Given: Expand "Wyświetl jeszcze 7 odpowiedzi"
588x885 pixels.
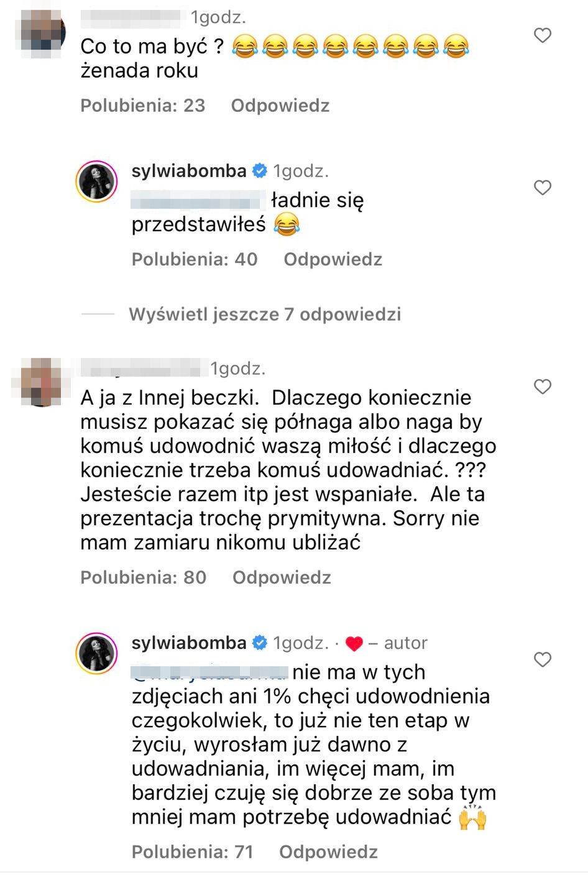Looking at the screenshot, I should (x=264, y=314).
